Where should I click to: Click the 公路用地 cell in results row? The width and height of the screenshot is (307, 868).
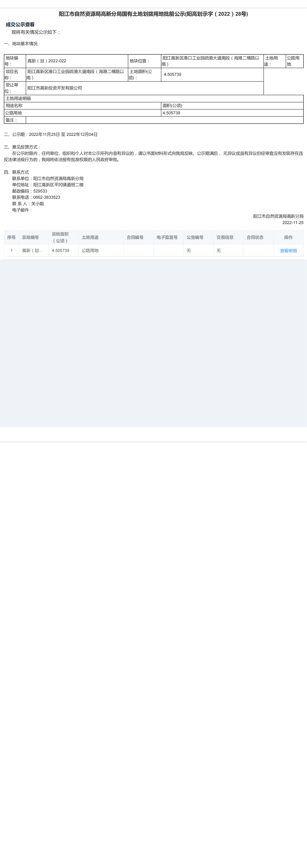point(101,251)
